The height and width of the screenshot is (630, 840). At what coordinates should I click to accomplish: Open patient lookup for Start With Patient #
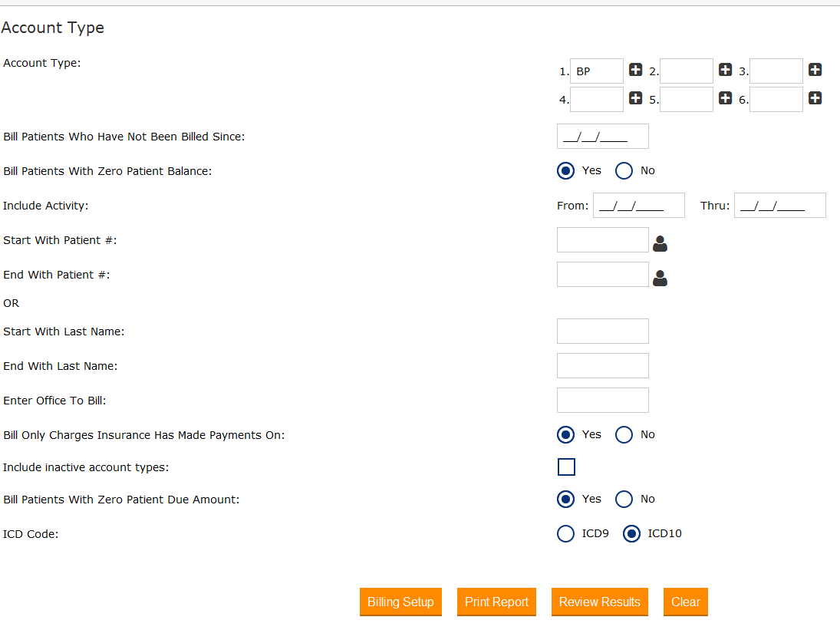660,243
